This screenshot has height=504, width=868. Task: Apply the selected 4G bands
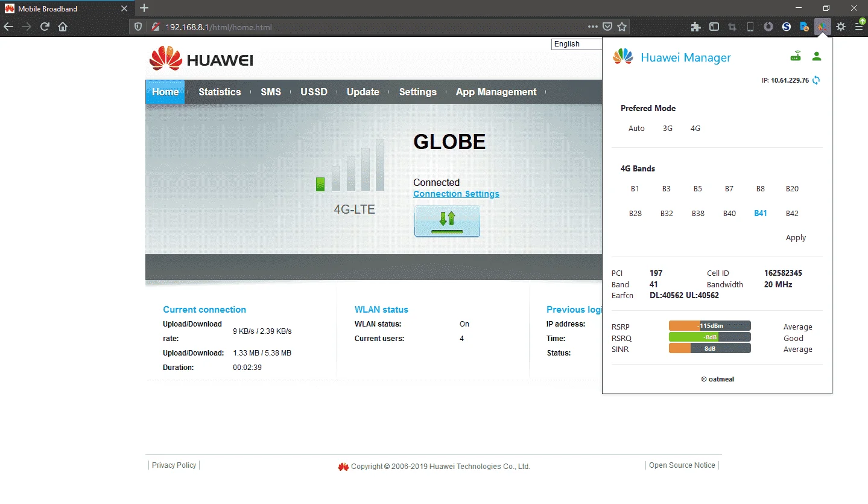coord(796,238)
